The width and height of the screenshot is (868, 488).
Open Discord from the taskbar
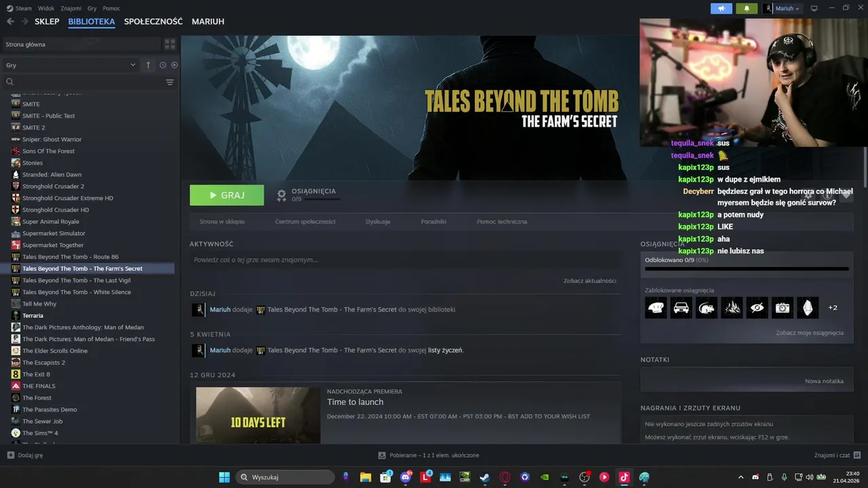point(406,477)
